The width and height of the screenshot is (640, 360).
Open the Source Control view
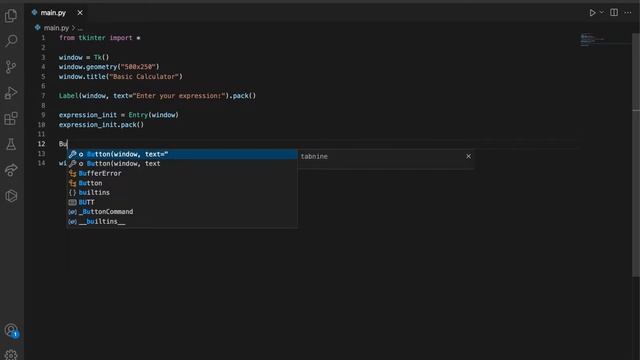(x=11, y=67)
